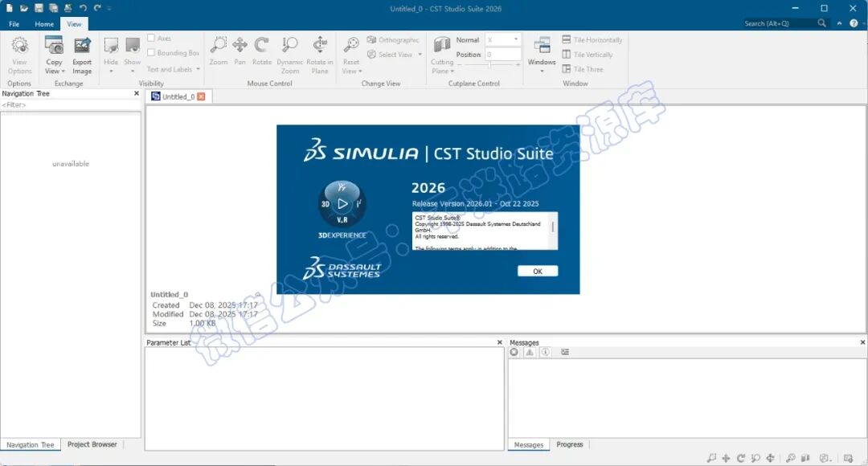Click Tile Horizontally in Window group
Screen dimensions: 868x466
[592, 40]
